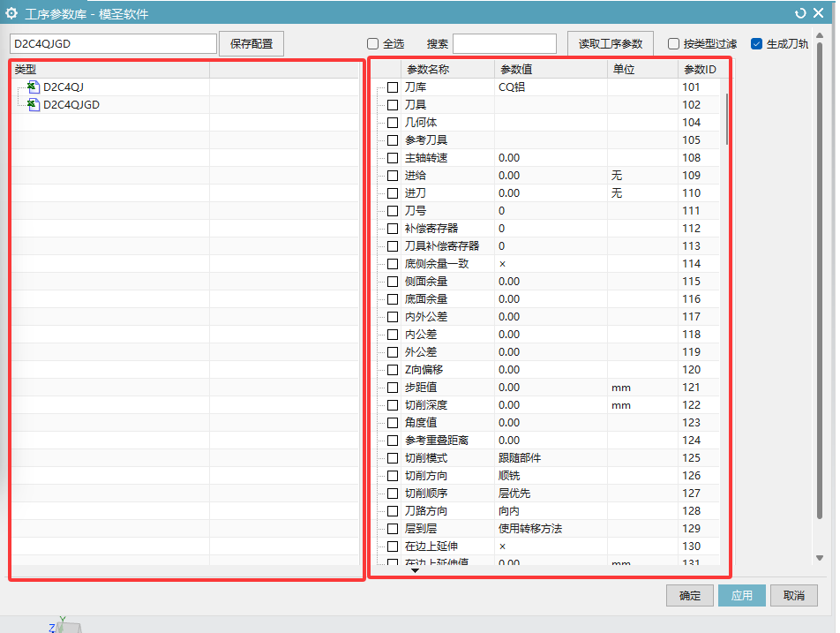Click 确定 button

coord(689,596)
